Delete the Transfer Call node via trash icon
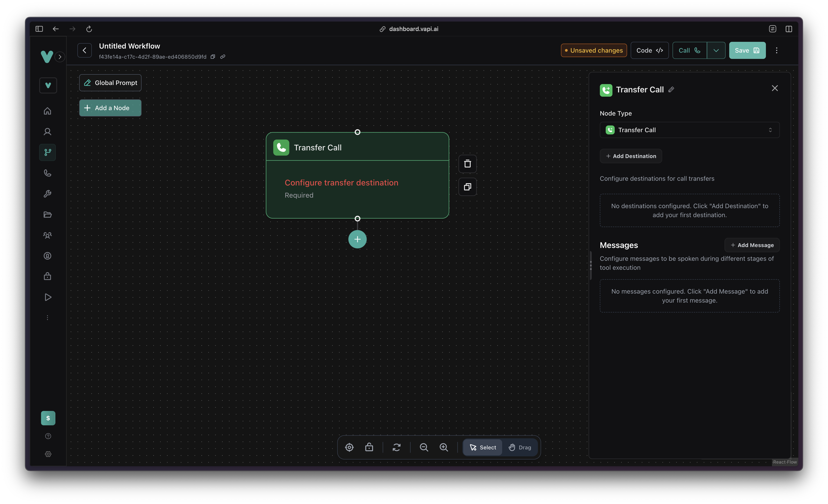 pyautogui.click(x=467, y=164)
